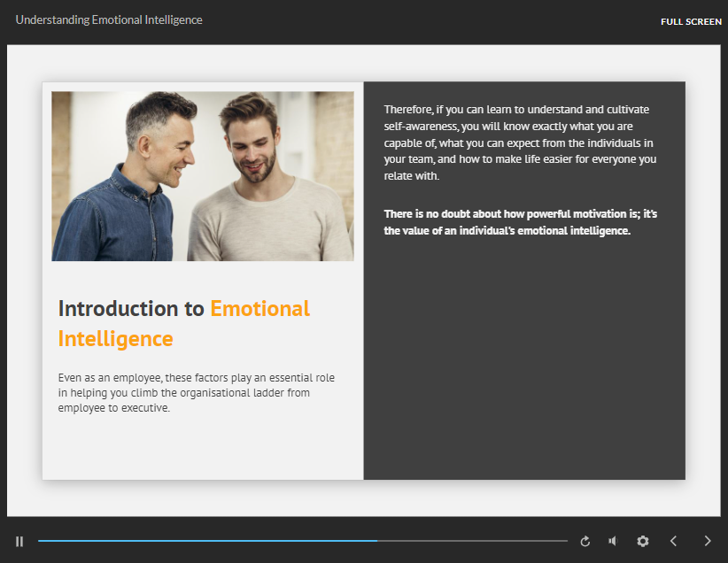The height and width of the screenshot is (563, 728).
Task: Click the 'Therefore, if you can learn' paragraph
Action: 521,143
